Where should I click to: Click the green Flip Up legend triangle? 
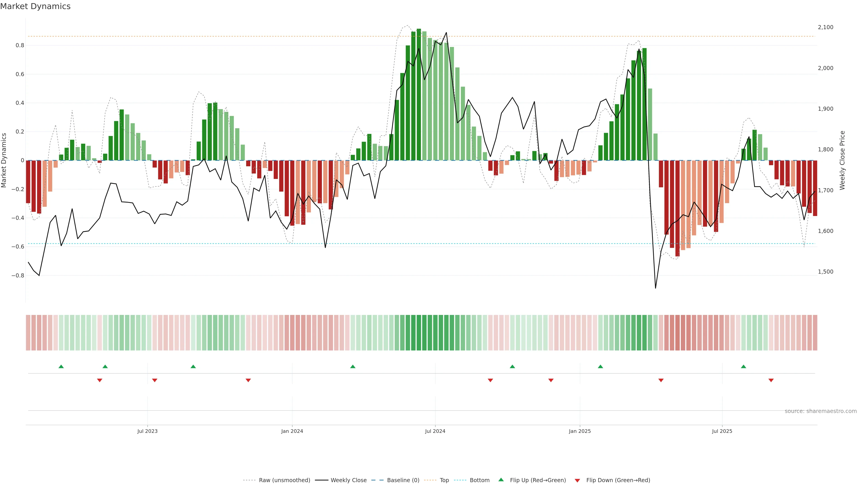coord(501,480)
